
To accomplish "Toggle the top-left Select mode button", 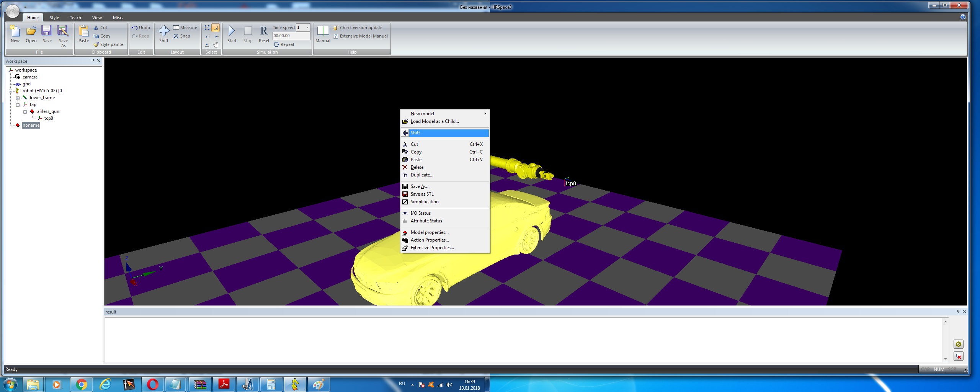I will tap(207, 28).
